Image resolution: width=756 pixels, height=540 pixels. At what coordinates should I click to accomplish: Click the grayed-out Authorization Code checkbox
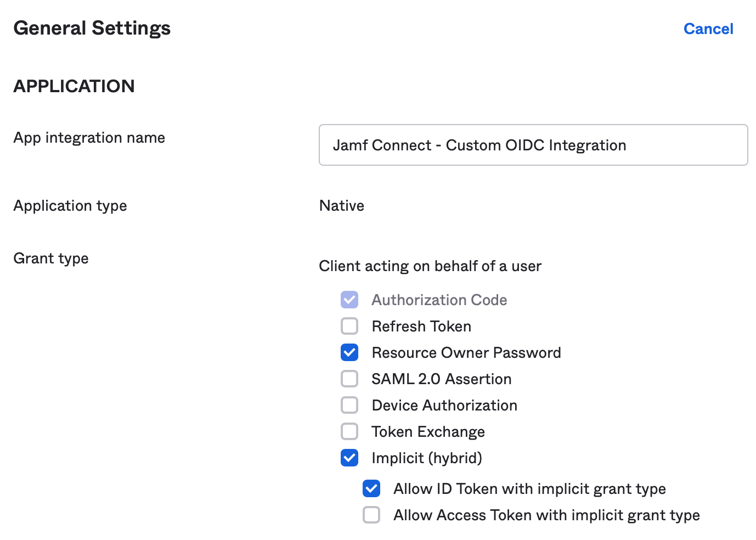tap(349, 300)
